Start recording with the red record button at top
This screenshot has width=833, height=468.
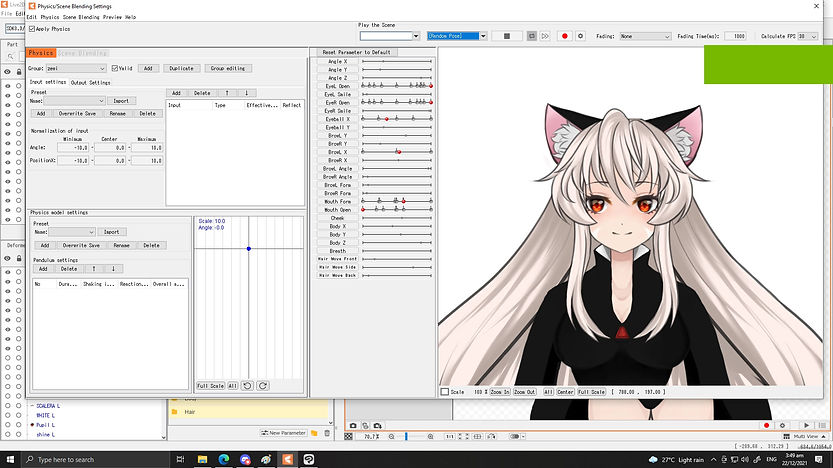click(565, 36)
